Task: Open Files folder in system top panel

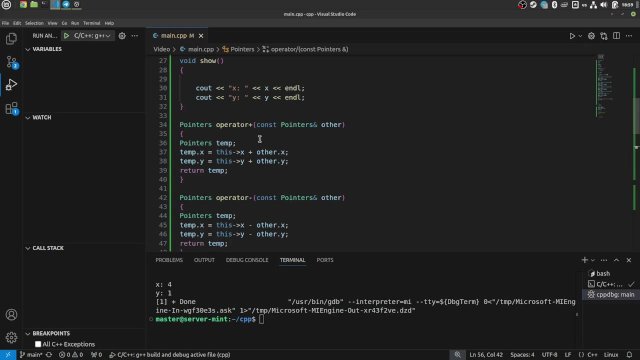Action: coord(34,4)
